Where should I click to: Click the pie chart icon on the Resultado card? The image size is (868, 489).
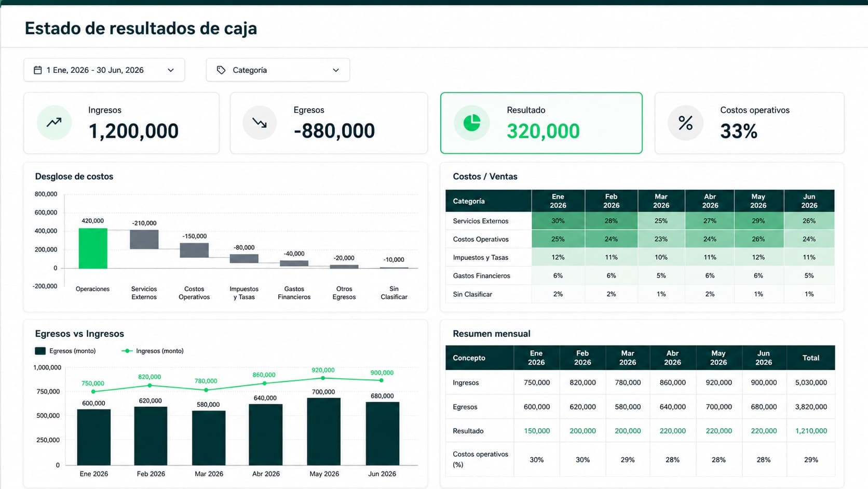coord(471,123)
